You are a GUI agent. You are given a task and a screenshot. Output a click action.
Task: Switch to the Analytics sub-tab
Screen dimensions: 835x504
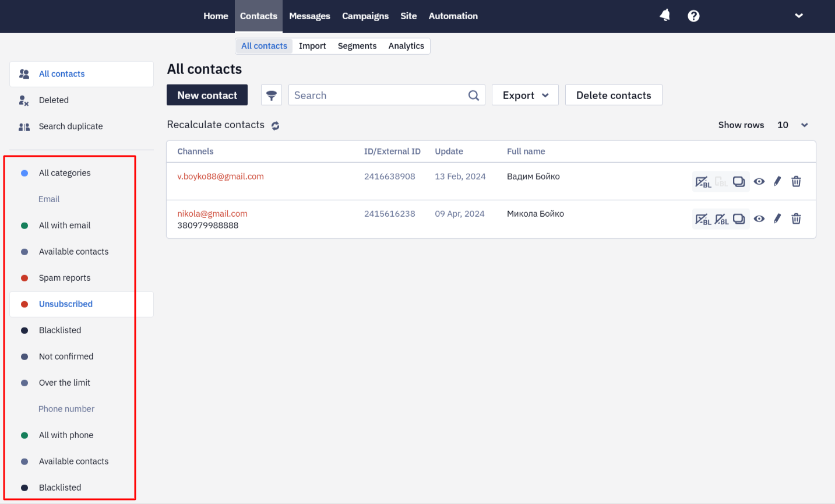[x=406, y=46]
